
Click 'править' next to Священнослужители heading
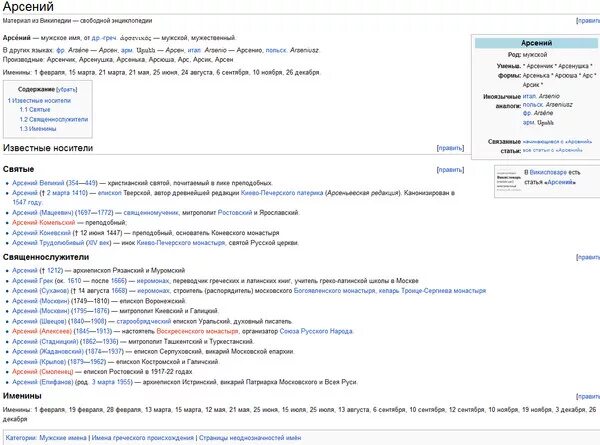click(588, 258)
